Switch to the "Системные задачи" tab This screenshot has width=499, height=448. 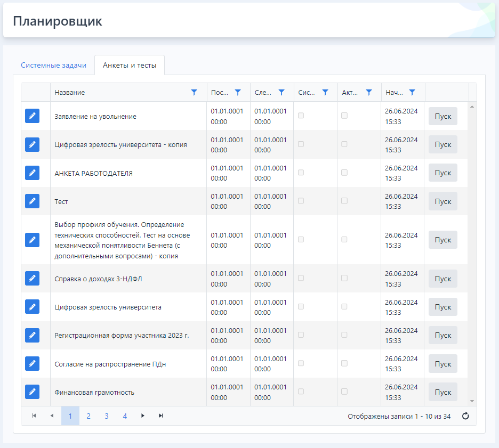coord(53,65)
